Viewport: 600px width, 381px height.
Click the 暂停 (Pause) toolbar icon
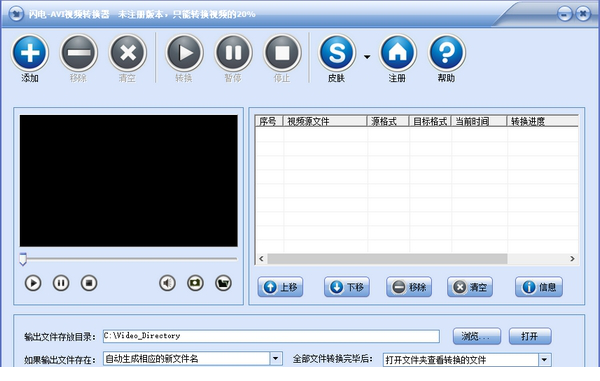233,52
